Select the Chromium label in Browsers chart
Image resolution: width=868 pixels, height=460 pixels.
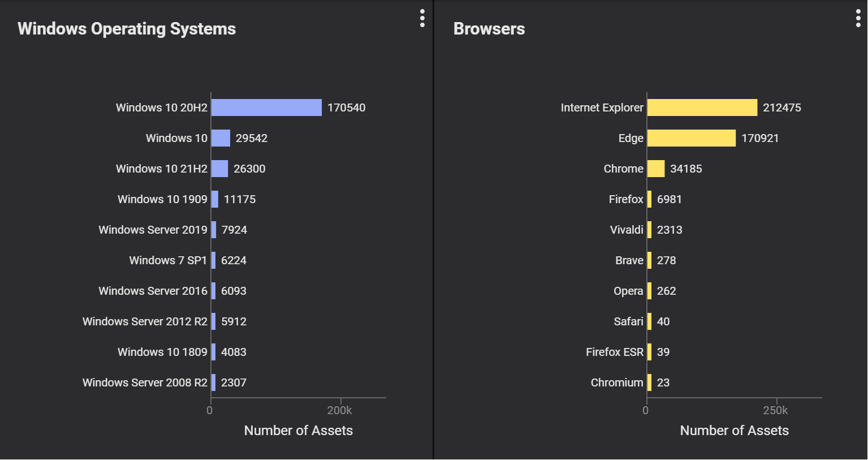coord(617,382)
